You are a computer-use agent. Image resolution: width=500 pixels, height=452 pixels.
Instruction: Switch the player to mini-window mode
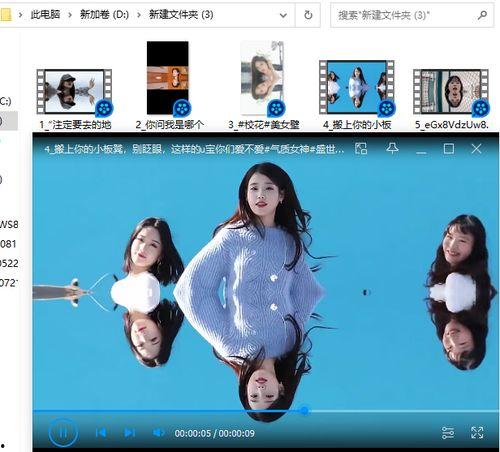(361, 149)
